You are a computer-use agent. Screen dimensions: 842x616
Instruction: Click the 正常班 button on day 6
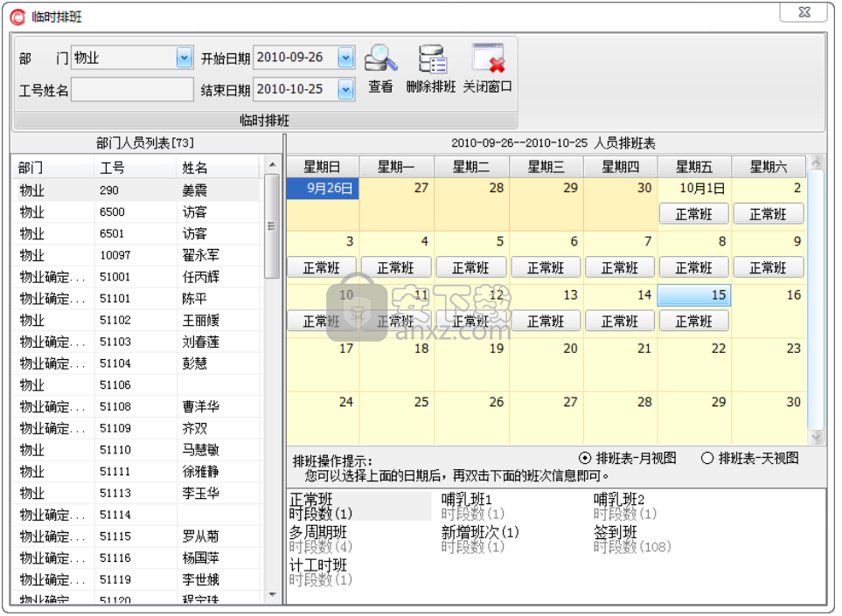[x=546, y=267]
